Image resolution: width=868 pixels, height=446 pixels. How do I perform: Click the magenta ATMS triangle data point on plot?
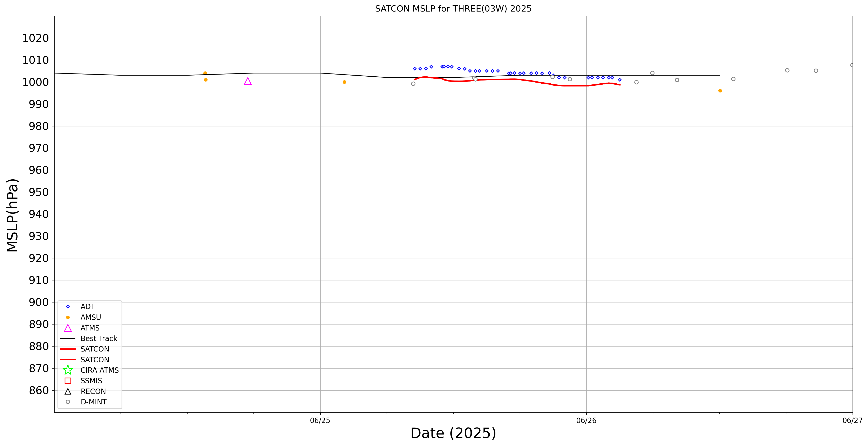[x=248, y=82]
